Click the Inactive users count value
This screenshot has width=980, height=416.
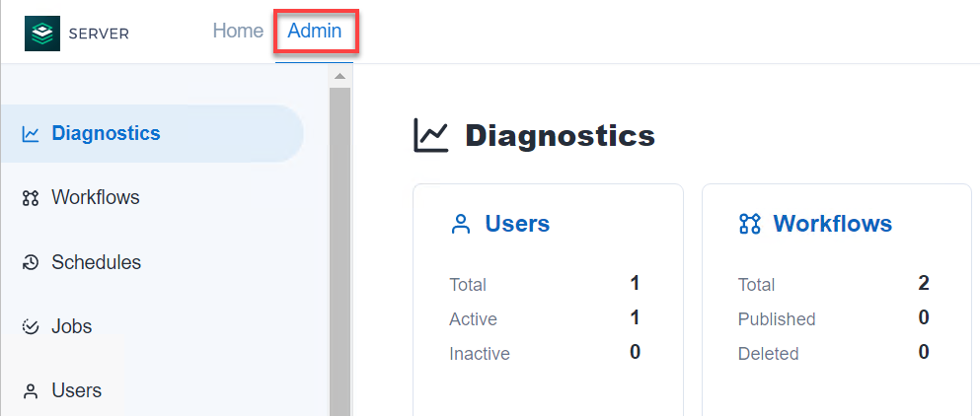tap(635, 352)
